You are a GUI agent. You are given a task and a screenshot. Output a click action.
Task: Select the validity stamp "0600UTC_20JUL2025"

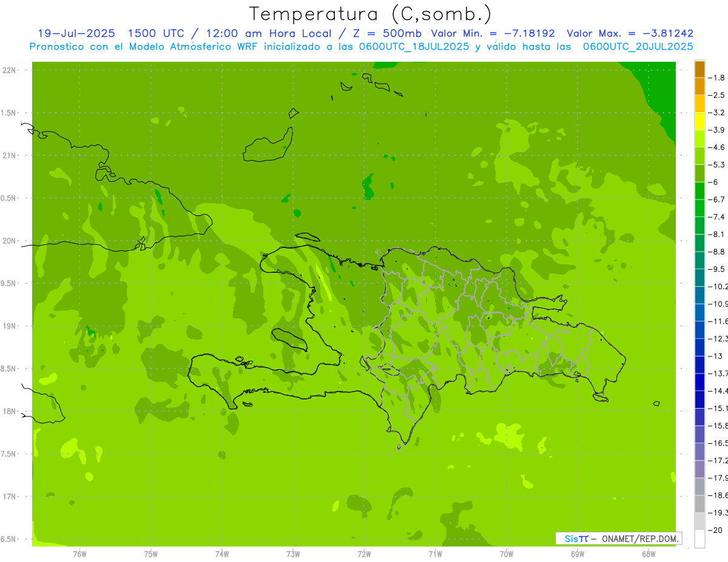[x=638, y=47]
